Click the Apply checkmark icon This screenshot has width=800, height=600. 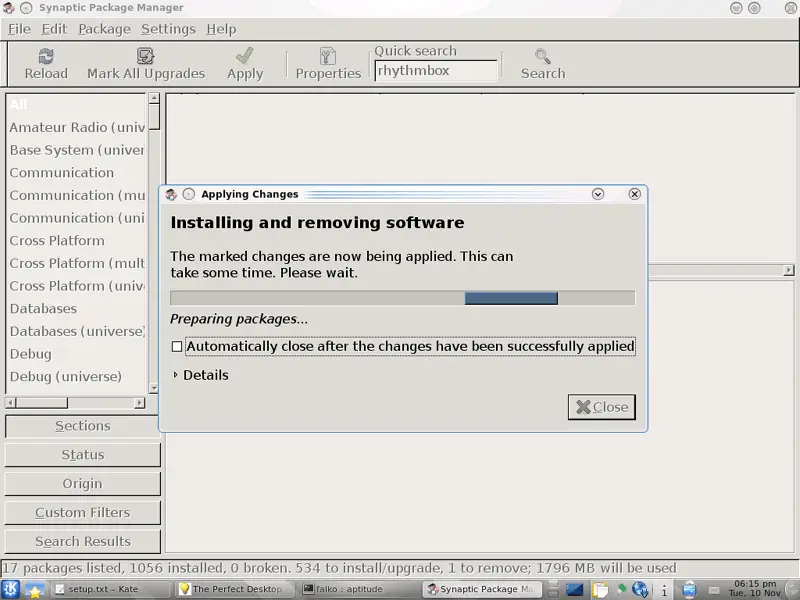pos(245,56)
